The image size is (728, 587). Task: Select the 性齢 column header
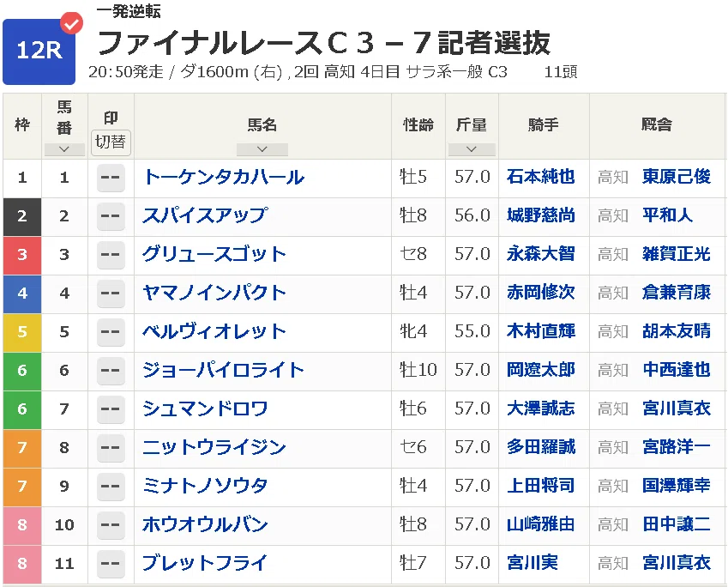coord(418,125)
